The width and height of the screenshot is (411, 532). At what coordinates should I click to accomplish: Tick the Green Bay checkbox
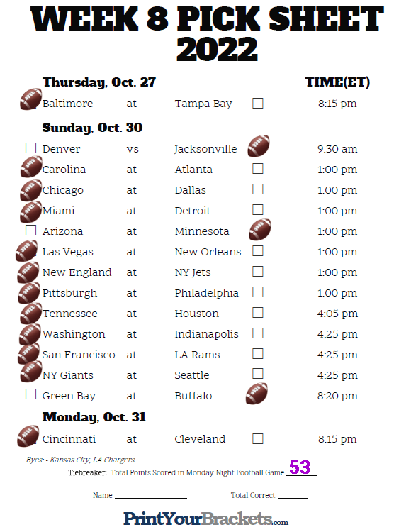point(31,394)
